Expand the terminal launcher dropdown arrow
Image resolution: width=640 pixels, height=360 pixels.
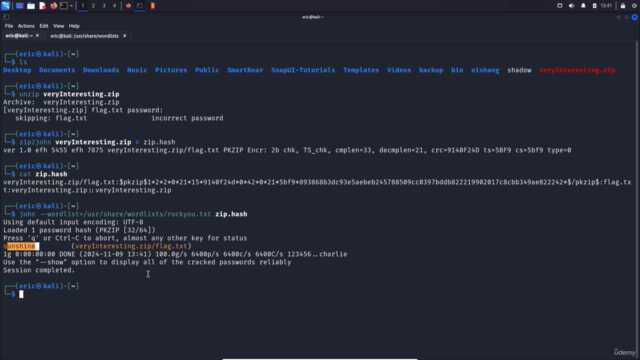pos(71,6)
